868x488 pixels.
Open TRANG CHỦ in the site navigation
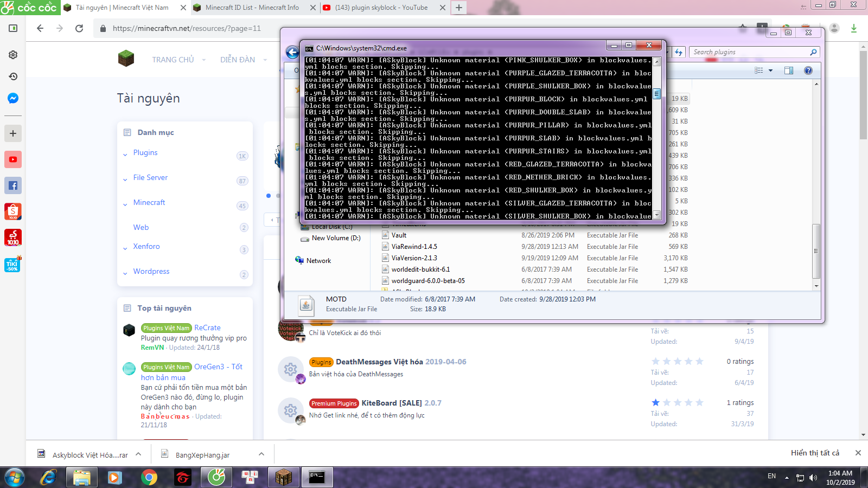click(173, 60)
